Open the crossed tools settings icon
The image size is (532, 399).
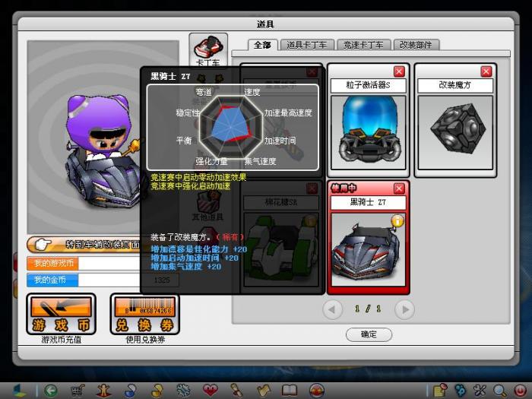point(480,391)
